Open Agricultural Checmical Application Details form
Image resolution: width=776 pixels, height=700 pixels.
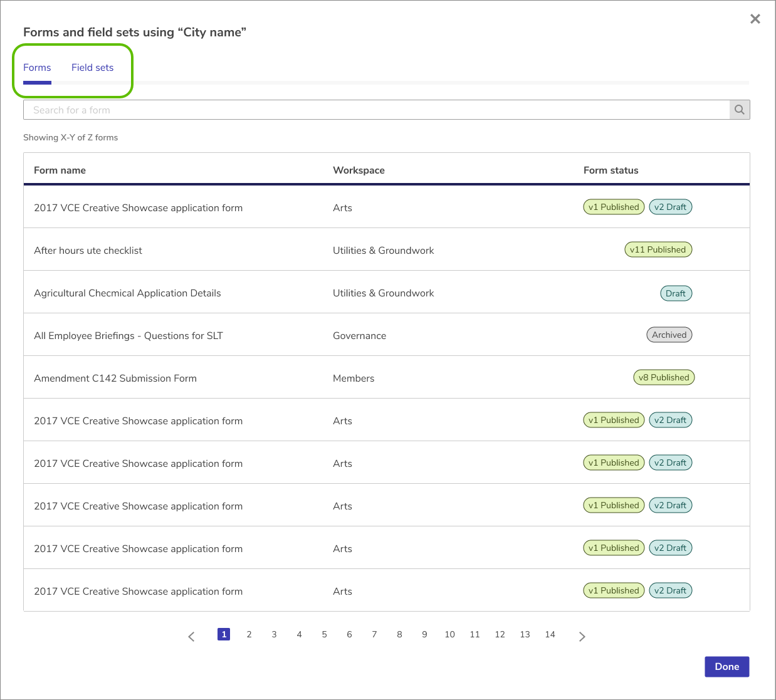[127, 293]
